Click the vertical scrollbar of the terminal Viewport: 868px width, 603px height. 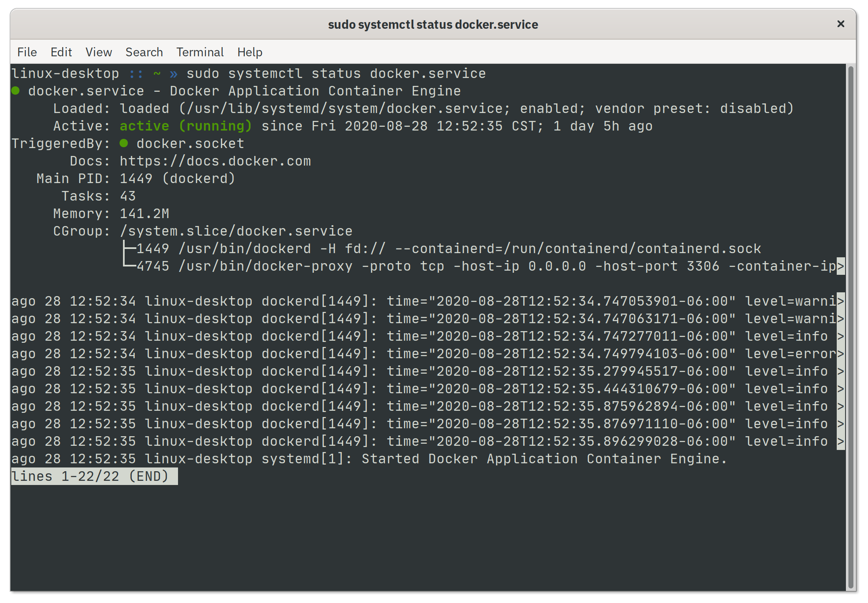tap(851, 327)
